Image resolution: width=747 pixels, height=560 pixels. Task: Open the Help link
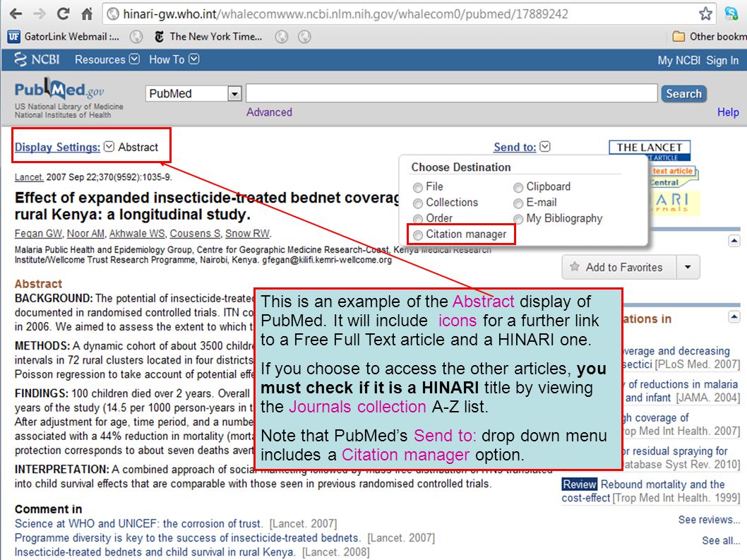728,112
